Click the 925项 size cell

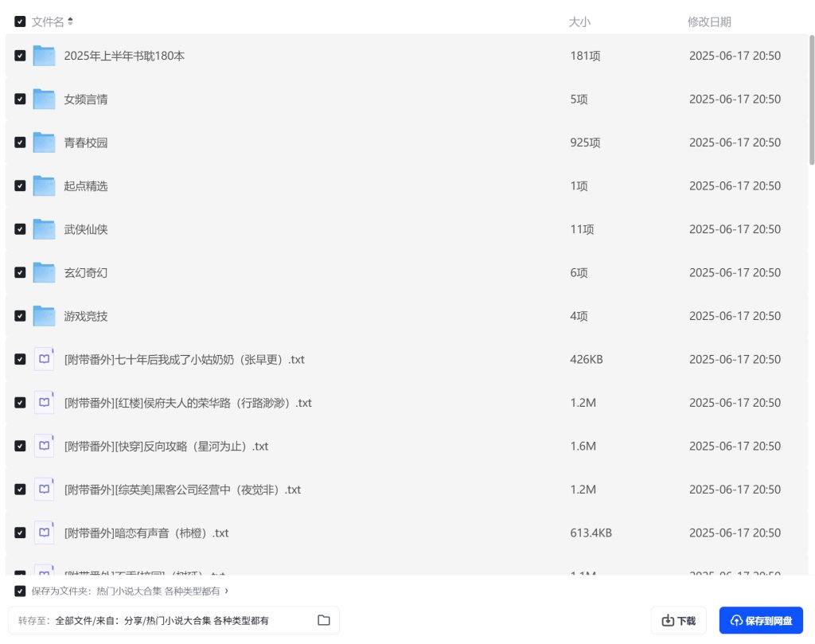585,142
